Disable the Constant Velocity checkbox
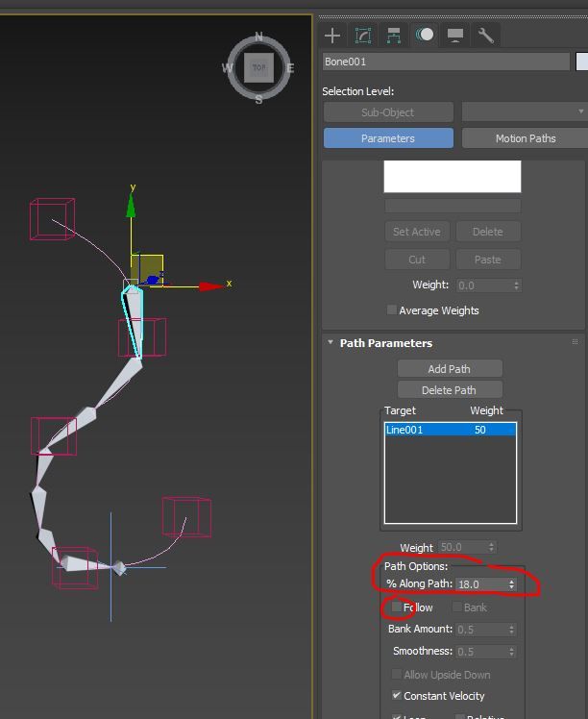 397,695
